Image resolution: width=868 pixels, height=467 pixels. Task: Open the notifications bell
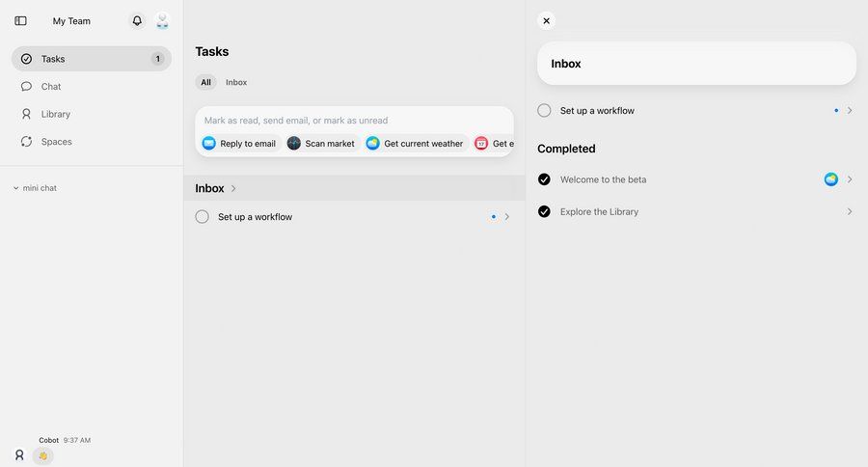pos(137,21)
